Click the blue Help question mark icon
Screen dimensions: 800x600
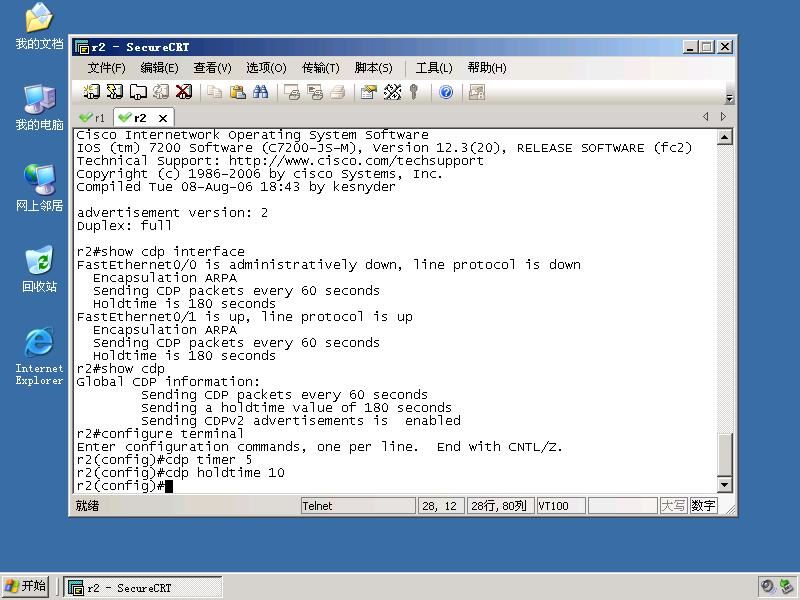(x=446, y=92)
